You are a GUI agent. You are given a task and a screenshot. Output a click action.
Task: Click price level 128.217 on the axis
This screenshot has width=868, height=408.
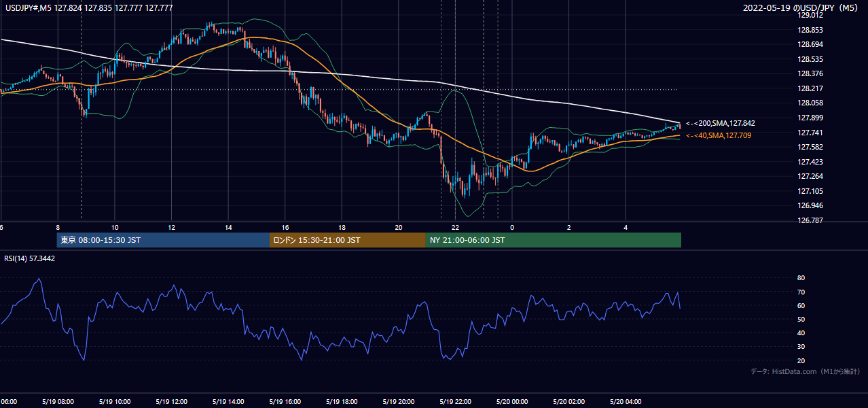coord(811,88)
